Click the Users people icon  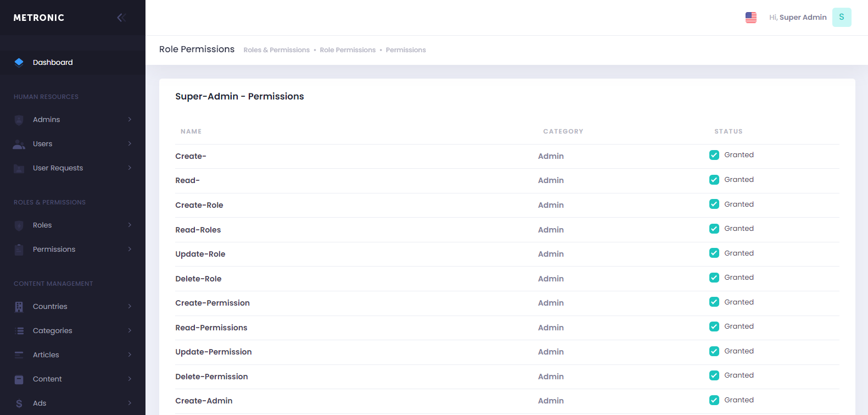coord(19,144)
